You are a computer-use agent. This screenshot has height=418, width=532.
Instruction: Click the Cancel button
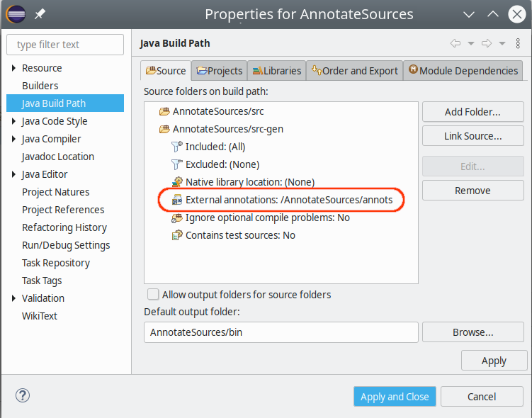(482, 396)
